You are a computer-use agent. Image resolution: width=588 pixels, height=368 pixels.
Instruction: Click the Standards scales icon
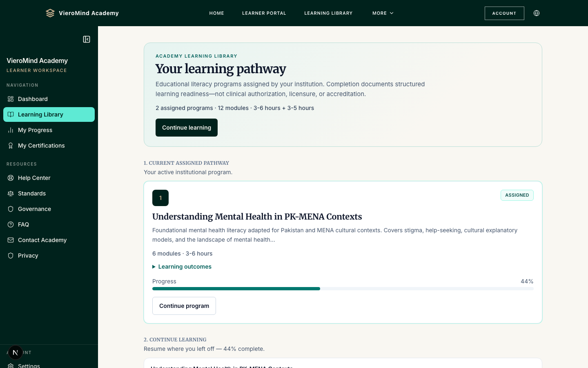11,193
